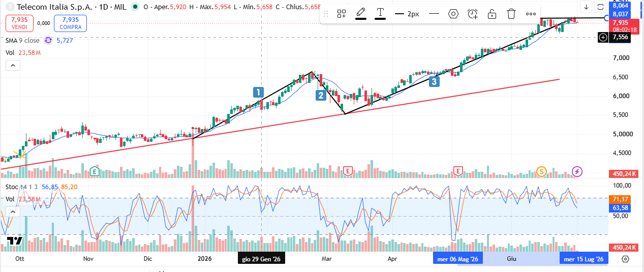
Task: Open more options three-dots menu
Action: coord(531,14)
